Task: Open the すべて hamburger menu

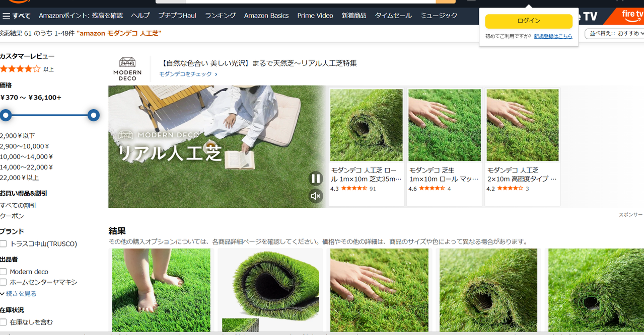Action: tap(16, 16)
